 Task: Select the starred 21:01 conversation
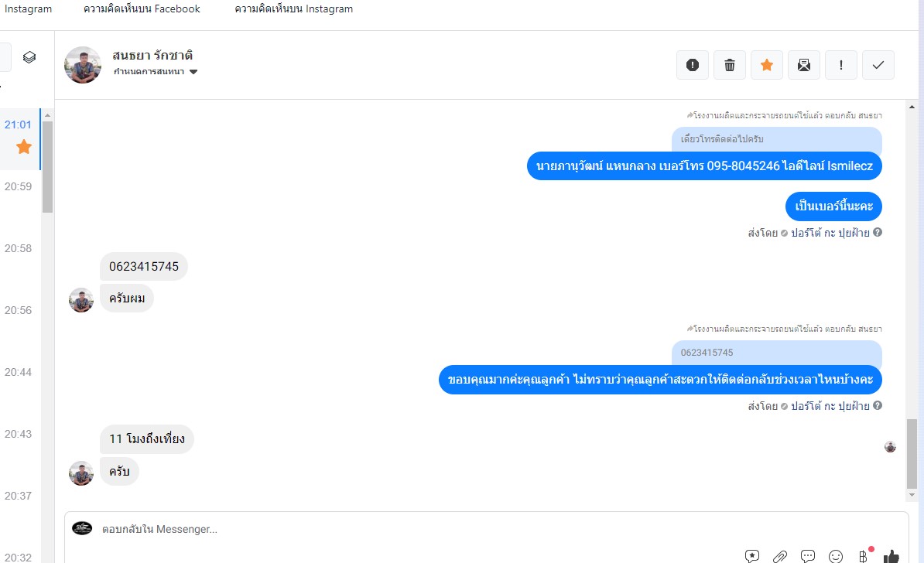pos(20,139)
